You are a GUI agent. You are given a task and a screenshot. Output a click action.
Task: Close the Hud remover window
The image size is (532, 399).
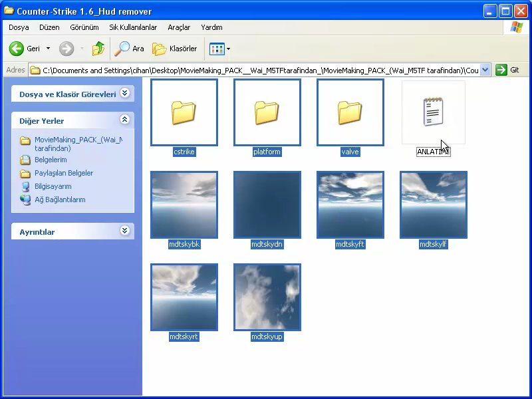tap(521, 11)
